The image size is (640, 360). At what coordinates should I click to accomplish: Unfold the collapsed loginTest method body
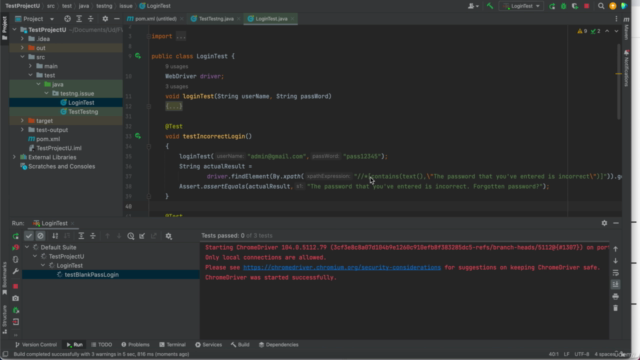pyautogui.click(x=174, y=106)
